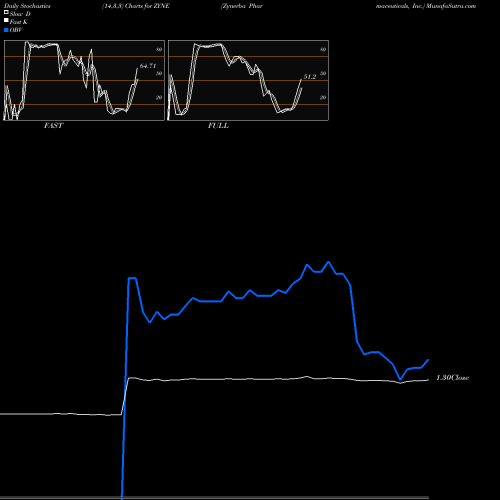Click the 'Slow D' legend label
Image resolution: width=500 pixels, height=500 pixels.
coord(20,14)
